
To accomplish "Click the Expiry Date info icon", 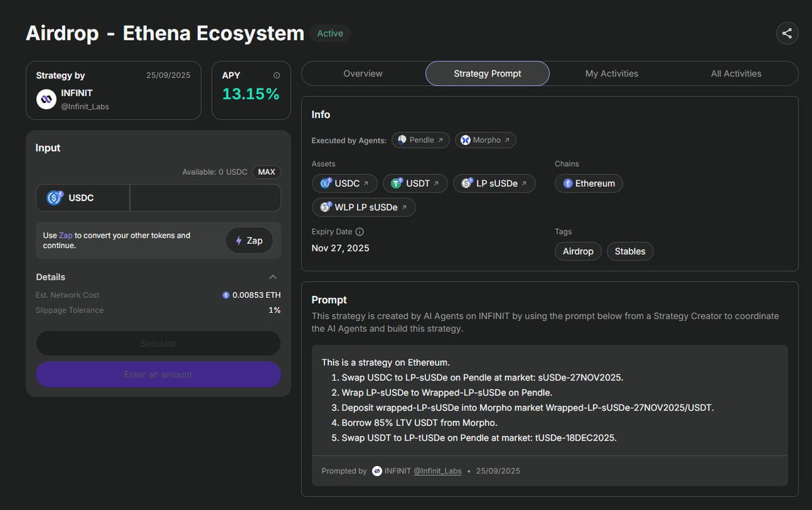I will 359,232.
